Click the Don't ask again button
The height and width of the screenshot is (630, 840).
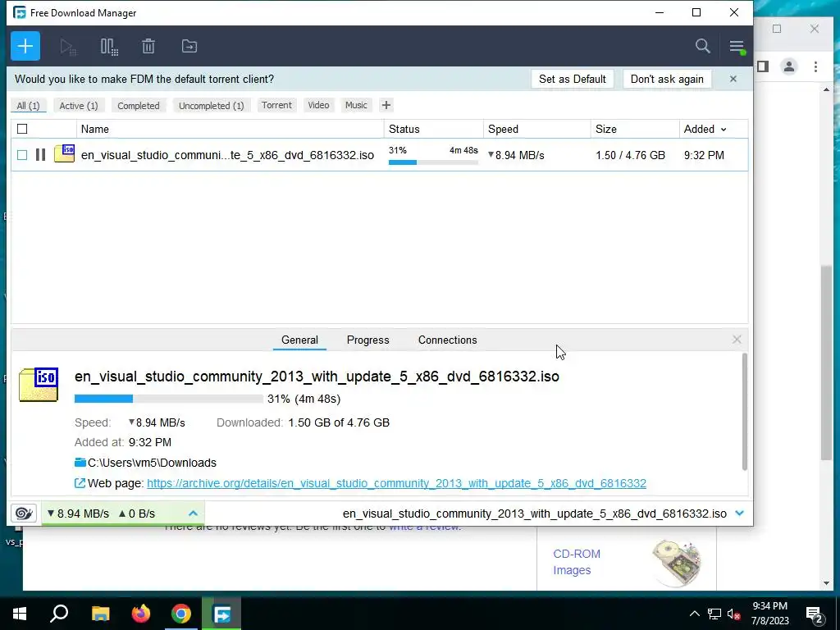point(667,79)
